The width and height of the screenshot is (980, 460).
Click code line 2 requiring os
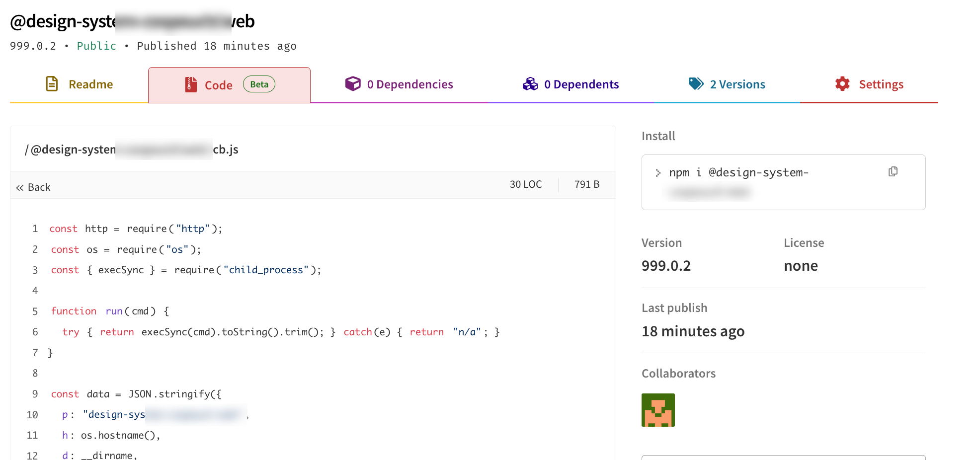pyautogui.click(x=126, y=250)
